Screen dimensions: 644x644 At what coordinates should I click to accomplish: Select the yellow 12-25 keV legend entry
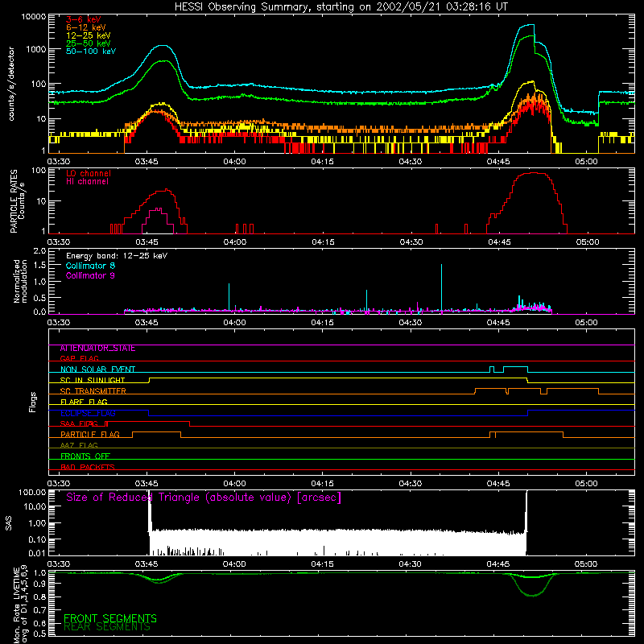point(89,35)
